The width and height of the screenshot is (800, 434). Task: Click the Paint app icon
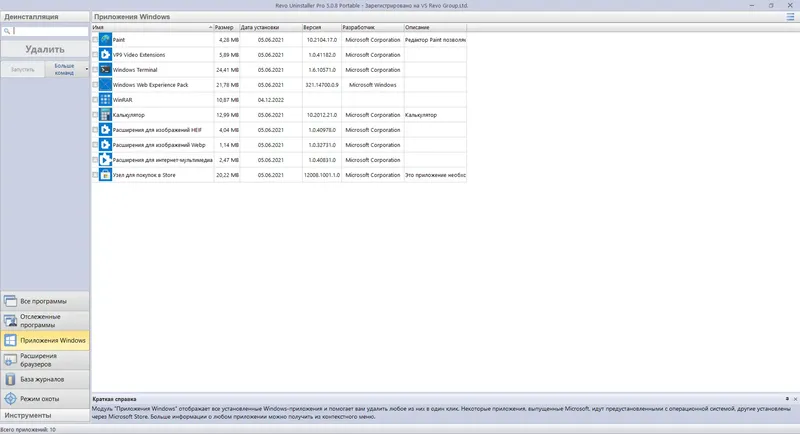coord(105,39)
